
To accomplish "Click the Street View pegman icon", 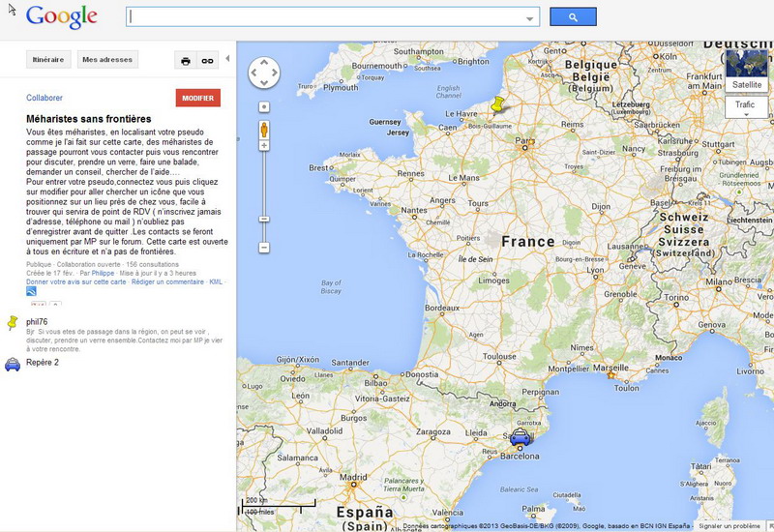I will pos(264,130).
